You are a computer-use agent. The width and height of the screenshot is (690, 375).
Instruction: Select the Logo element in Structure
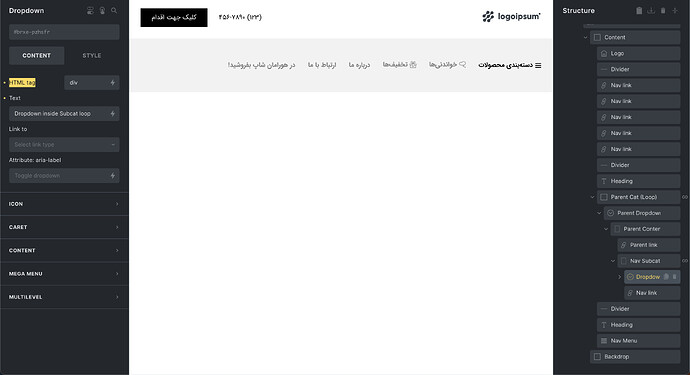coord(639,53)
